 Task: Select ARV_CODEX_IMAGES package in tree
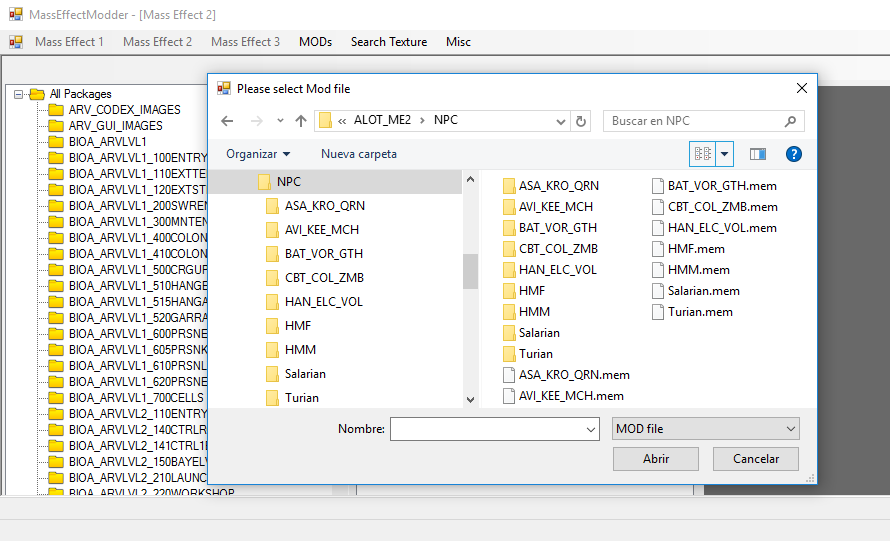point(124,110)
